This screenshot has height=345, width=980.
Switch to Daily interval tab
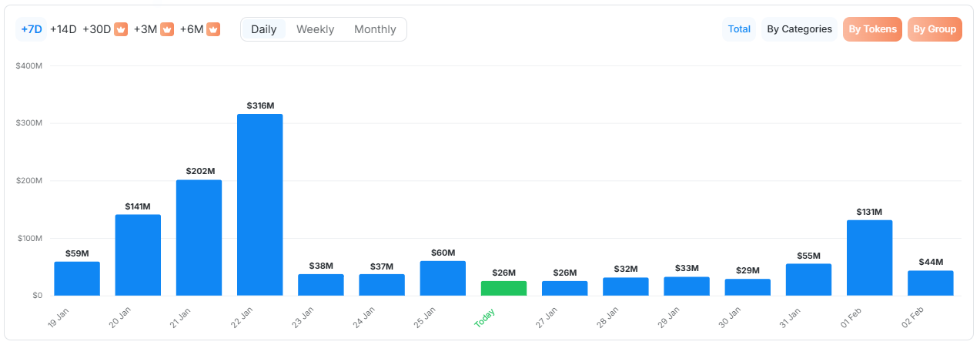(x=264, y=29)
